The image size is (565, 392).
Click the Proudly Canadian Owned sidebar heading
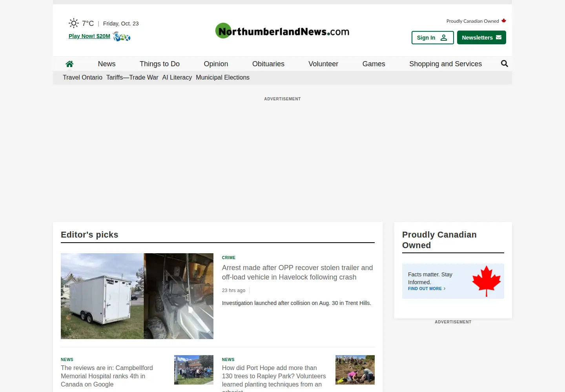(439, 240)
